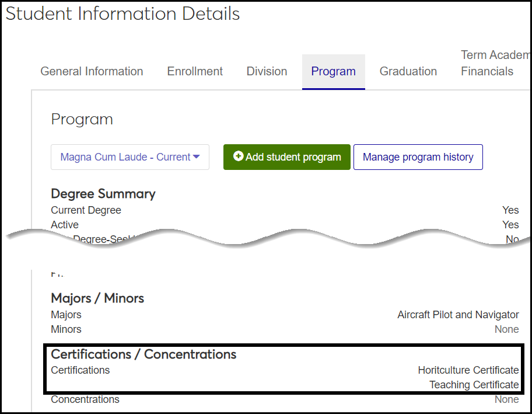532x414 pixels.
Task: Click the Certifications / Concentrations heading
Action: tap(143, 354)
